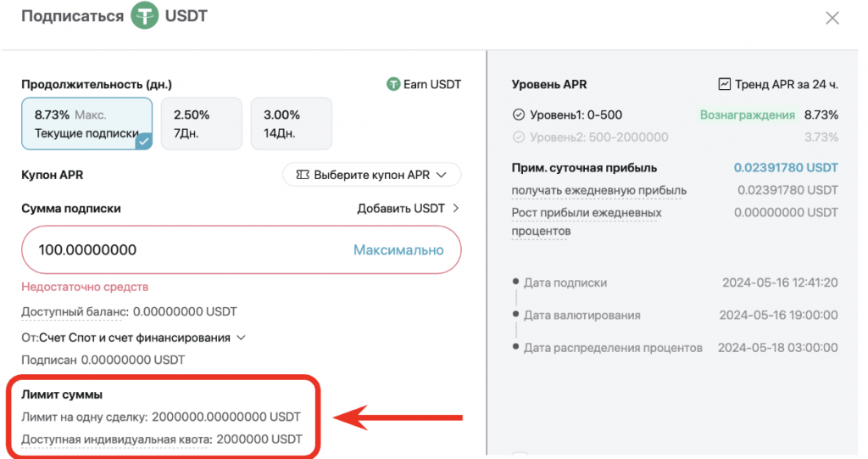868x459 pixels.
Task: Click the APR trend chart icon
Action: (x=724, y=84)
